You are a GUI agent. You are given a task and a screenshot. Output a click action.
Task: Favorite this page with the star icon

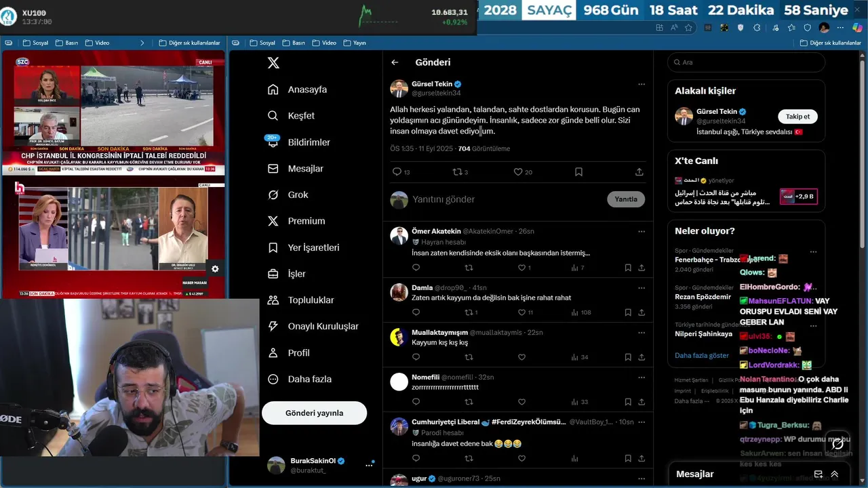688,28
